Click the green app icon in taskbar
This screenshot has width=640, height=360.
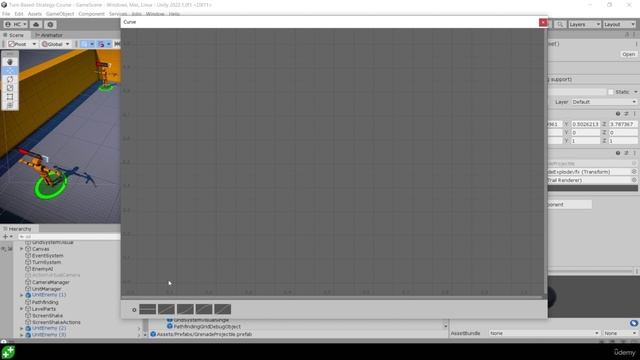(x=8, y=352)
